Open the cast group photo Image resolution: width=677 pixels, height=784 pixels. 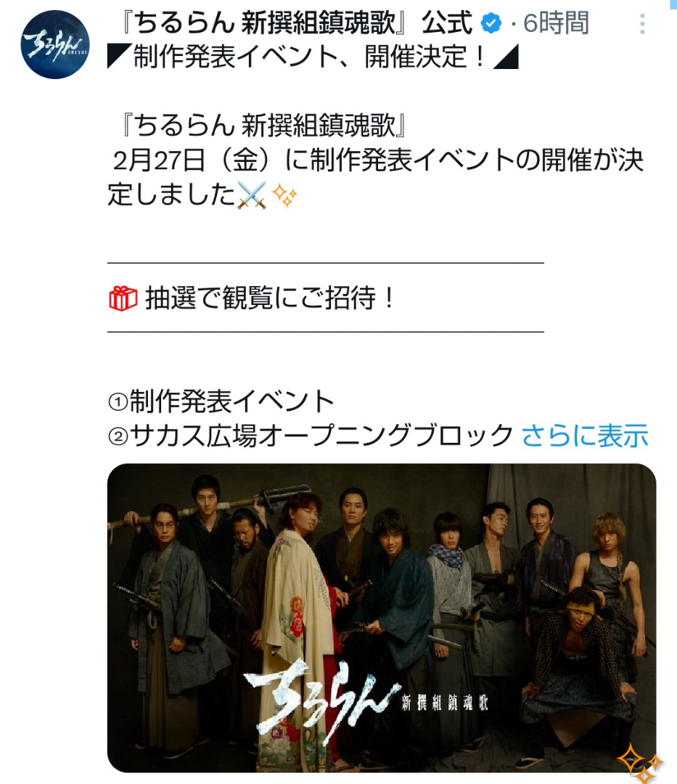pyautogui.click(x=382, y=618)
